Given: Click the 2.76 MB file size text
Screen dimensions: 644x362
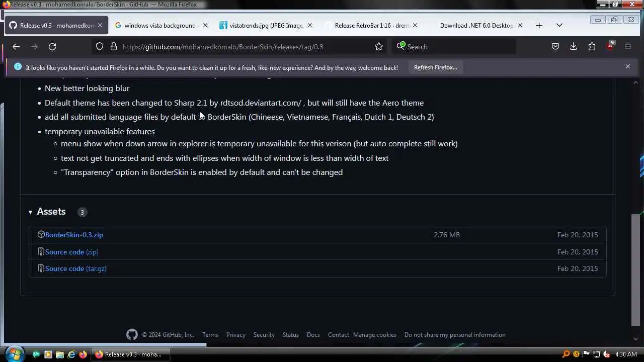Looking at the screenshot, I should pos(447,235).
